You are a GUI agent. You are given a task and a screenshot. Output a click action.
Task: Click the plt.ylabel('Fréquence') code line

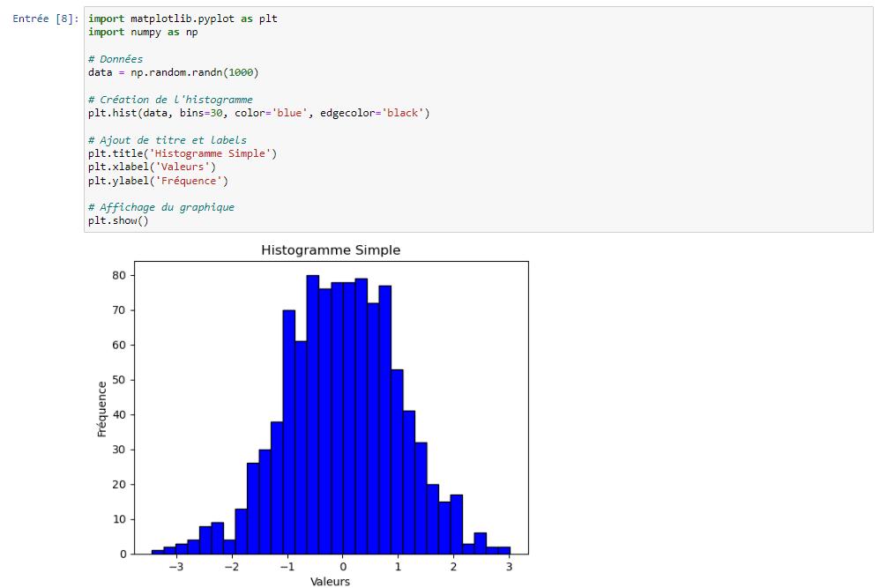tap(158, 181)
